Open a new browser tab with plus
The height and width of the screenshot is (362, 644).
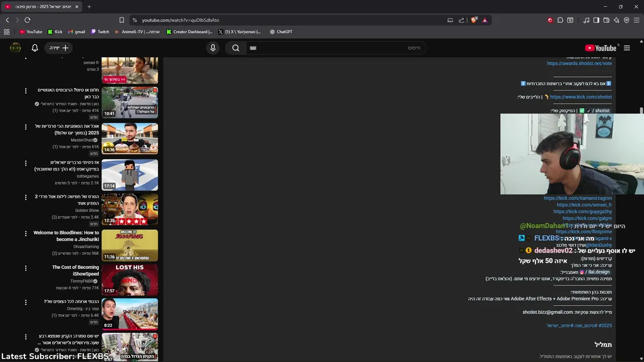[x=89, y=7]
